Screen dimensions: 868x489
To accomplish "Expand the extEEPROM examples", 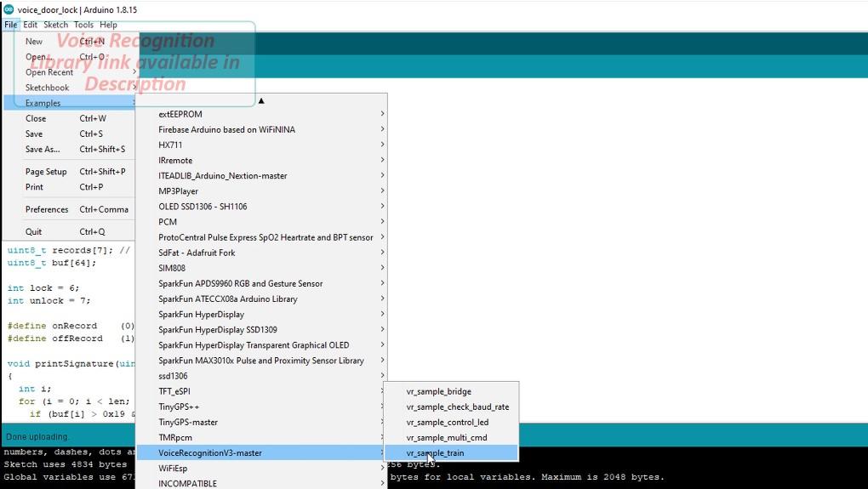I will 261,114.
